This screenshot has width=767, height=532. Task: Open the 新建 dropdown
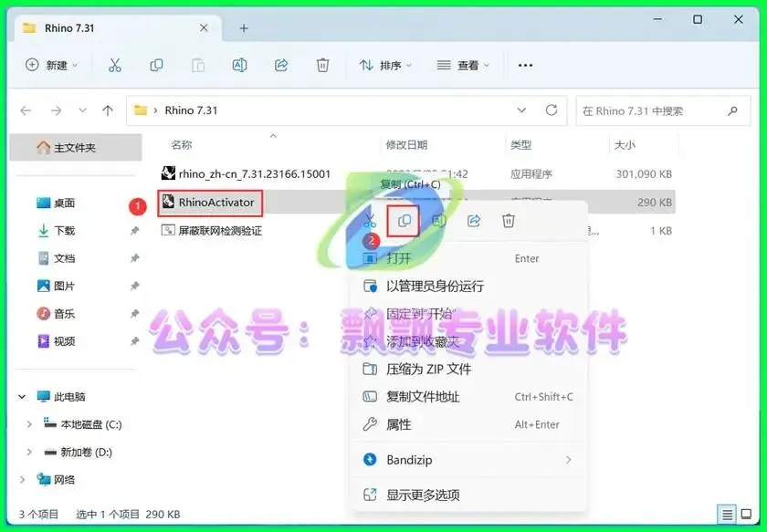[51, 65]
